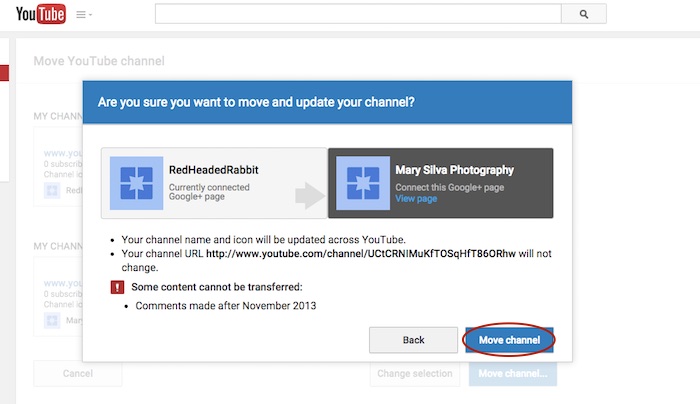700x404 pixels.
Task: Click the channel icon in second My Channel card
Action: click(x=54, y=322)
